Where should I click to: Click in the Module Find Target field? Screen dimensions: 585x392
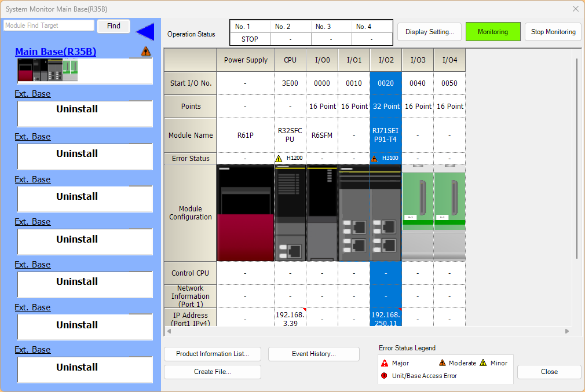(49, 25)
